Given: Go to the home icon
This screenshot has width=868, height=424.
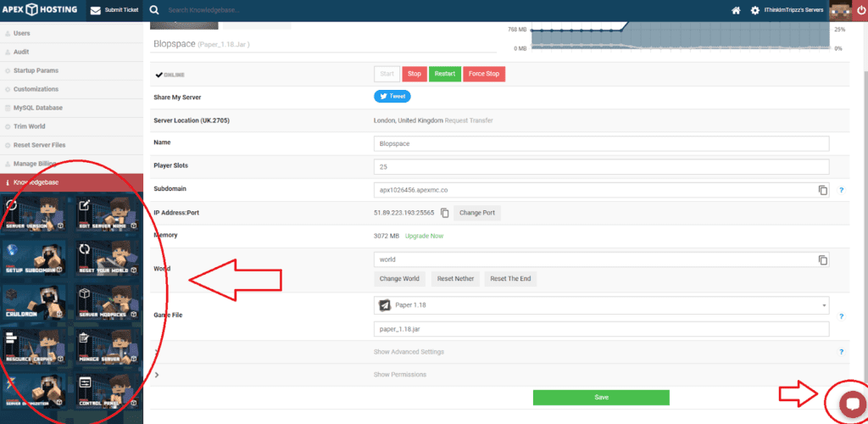Looking at the screenshot, I should coord(736,10).
